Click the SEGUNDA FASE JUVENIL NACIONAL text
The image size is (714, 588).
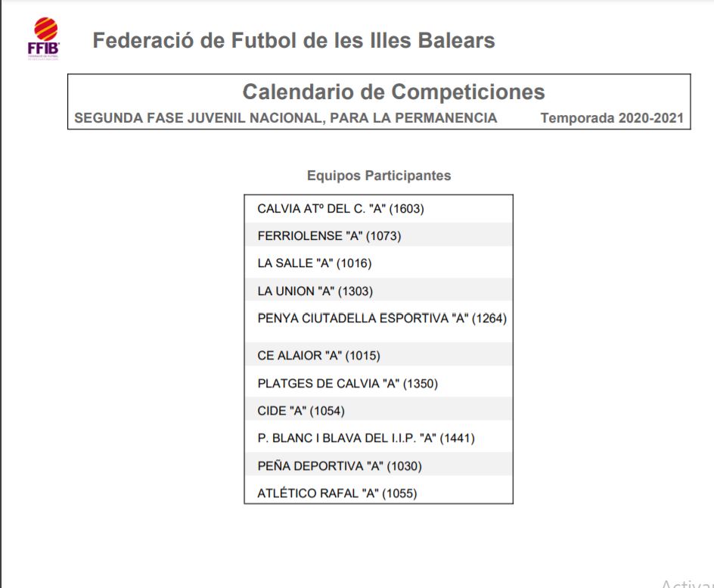coord(198,118)
